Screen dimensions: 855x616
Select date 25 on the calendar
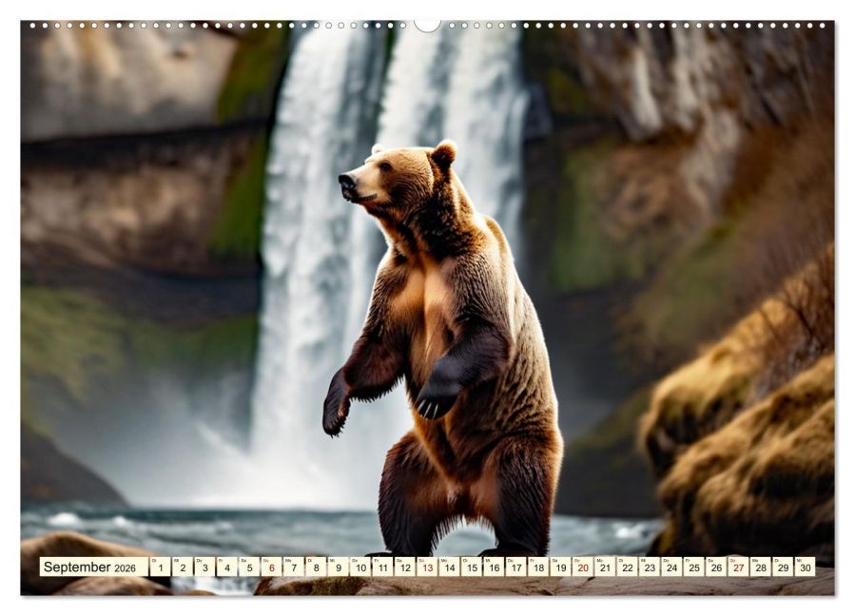click(693, 568)
